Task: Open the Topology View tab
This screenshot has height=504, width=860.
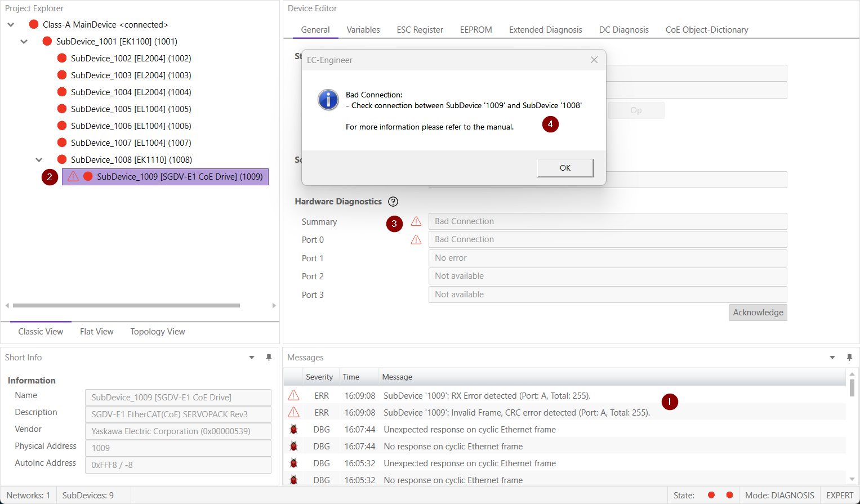Action: pos(158,332)
